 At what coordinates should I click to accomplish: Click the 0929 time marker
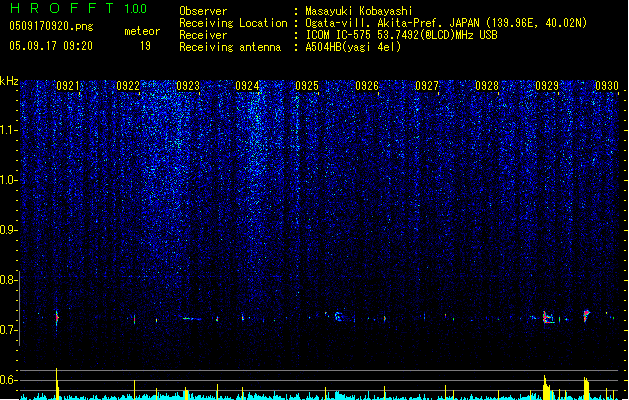[x=547, y=85]
